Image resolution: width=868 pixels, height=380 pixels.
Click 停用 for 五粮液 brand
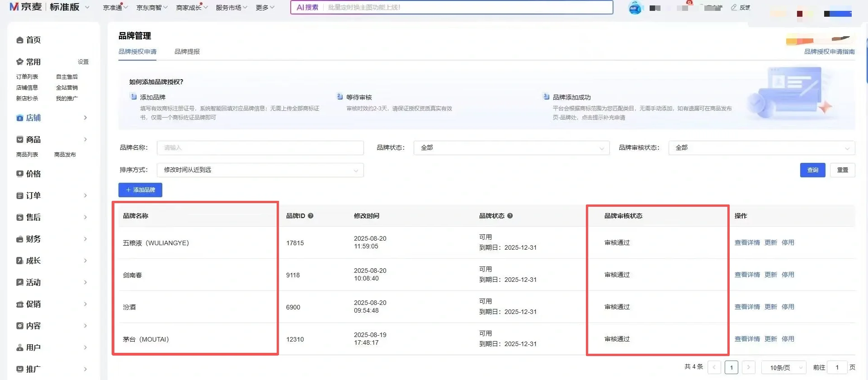click(788, 242)
